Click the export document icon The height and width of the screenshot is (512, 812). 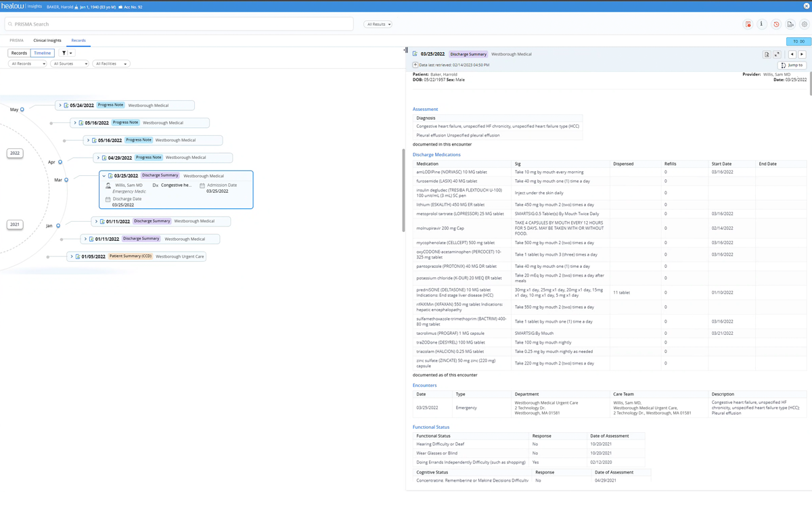[790, 24]
